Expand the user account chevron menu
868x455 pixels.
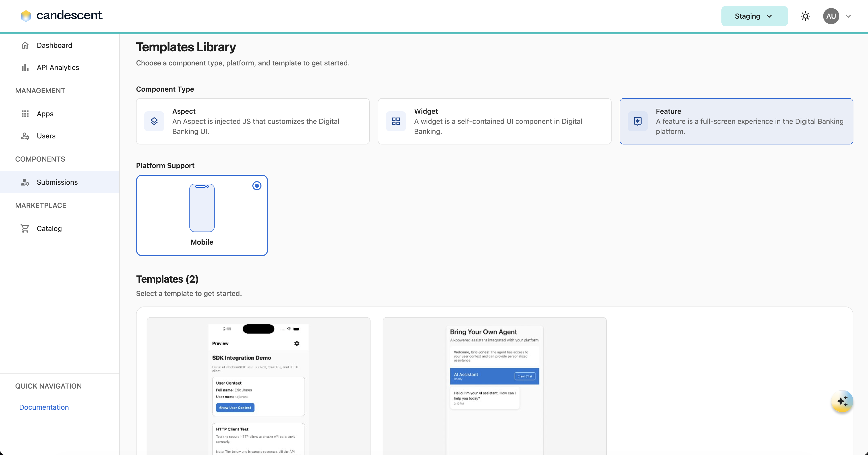click(x=848, y=16)
